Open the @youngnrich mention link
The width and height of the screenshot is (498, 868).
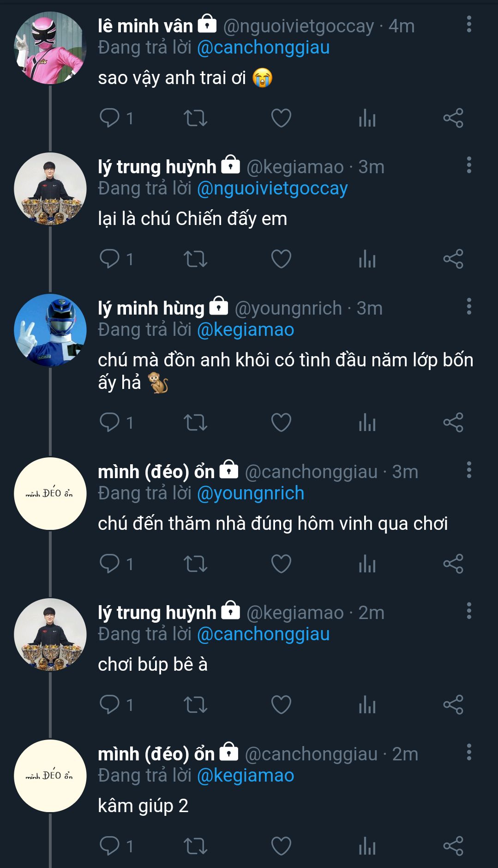tap(251, 493)
